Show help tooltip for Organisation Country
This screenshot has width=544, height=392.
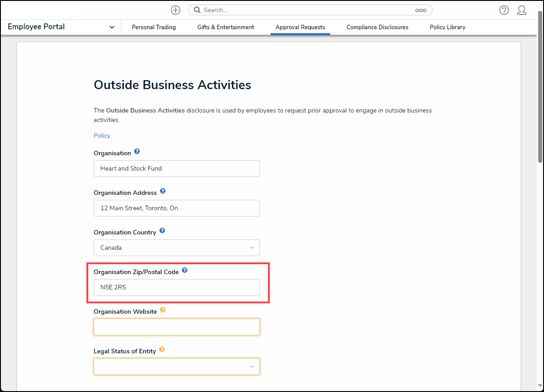pyautogui.click(x=162, y=231)
